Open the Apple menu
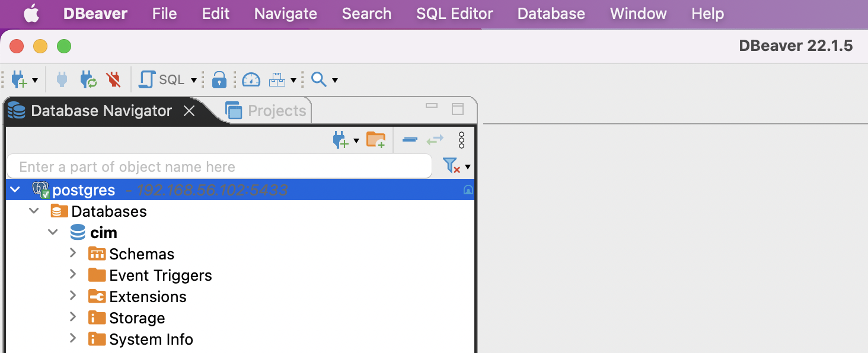Image resolution: width=868 pixels, height=353 pixels. [x=31, y=14]
